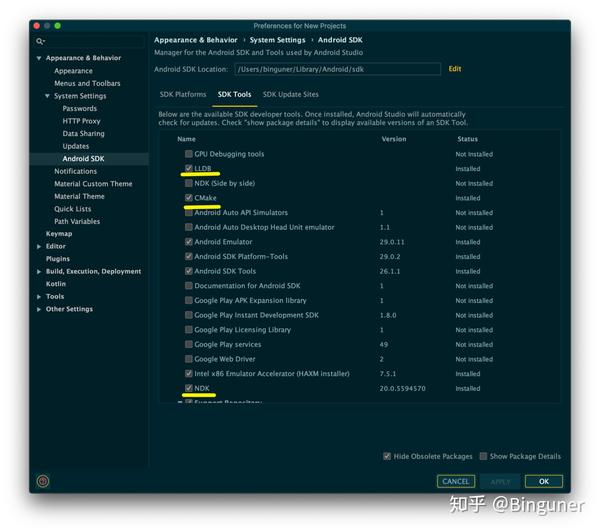Screen dimensions: 600x532
Task: Click the Android SDK Location path field
Action: (338, 69)
